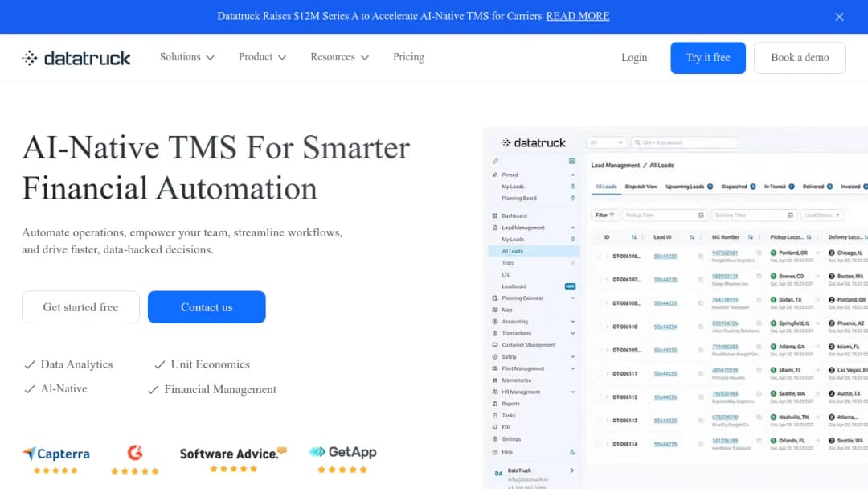Click the Dashboard icon in app sidebar

click(495, 216)
